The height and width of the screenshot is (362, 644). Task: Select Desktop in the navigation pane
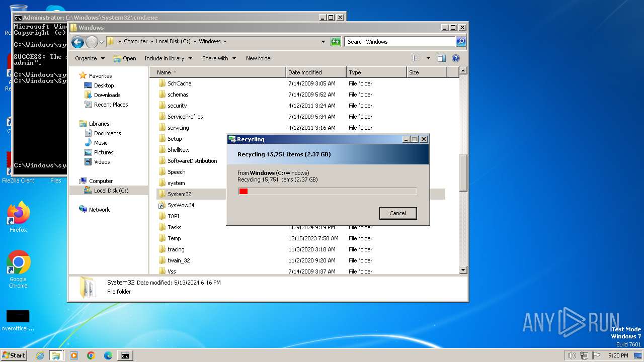[104, 85]
